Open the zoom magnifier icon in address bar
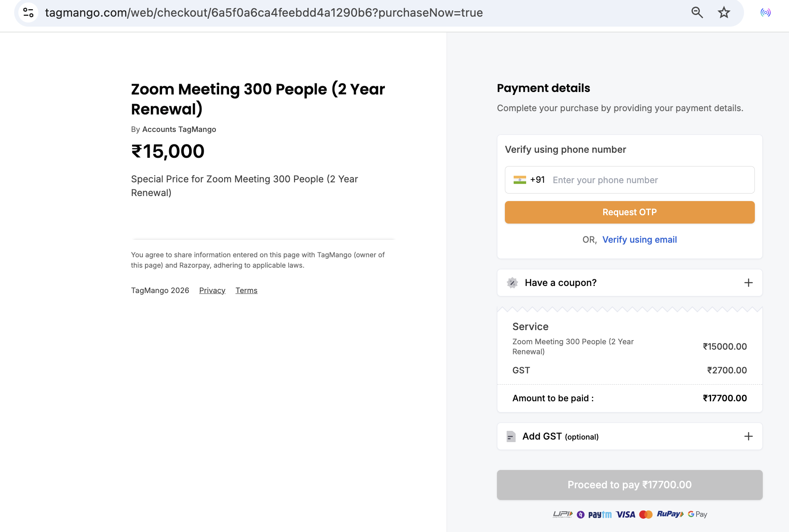This screenshot has width=789, height=532. (697, 12)
